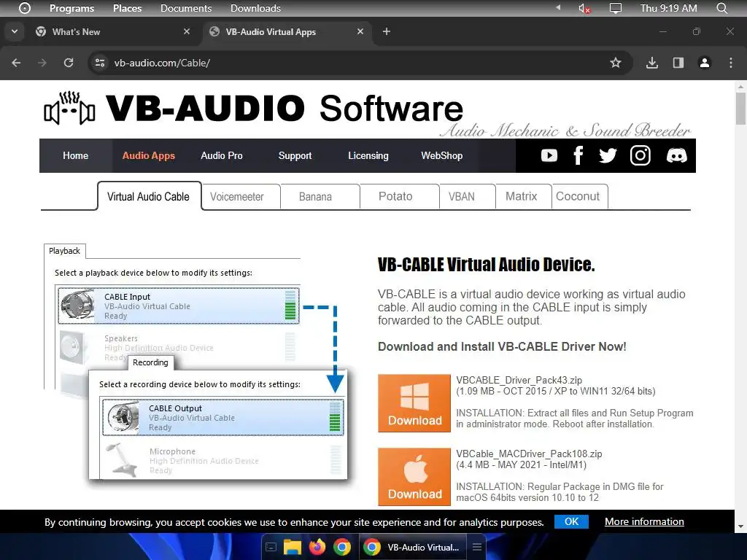This screenshot has width=747, height=560.
Task: Select the Virtual Audio Cable tab
Action: click(149, 196)
